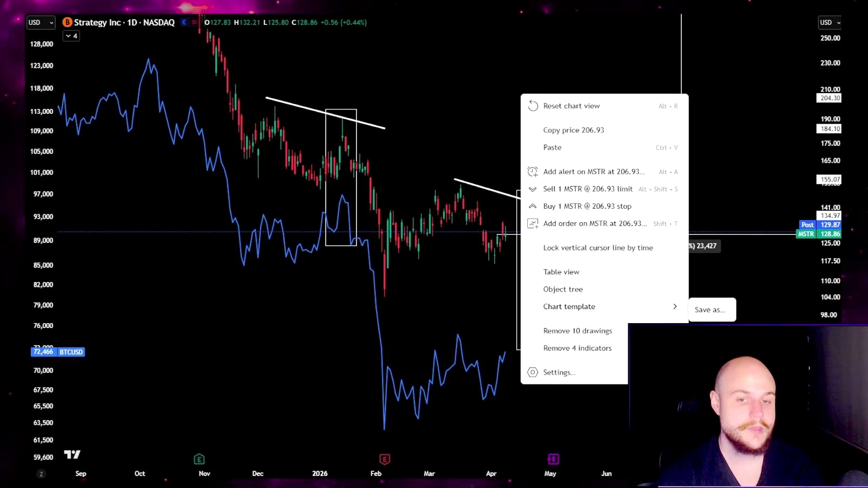Open the green earnings marker near Nov
This screenshot has height=488, width=868.
point(199,459)
